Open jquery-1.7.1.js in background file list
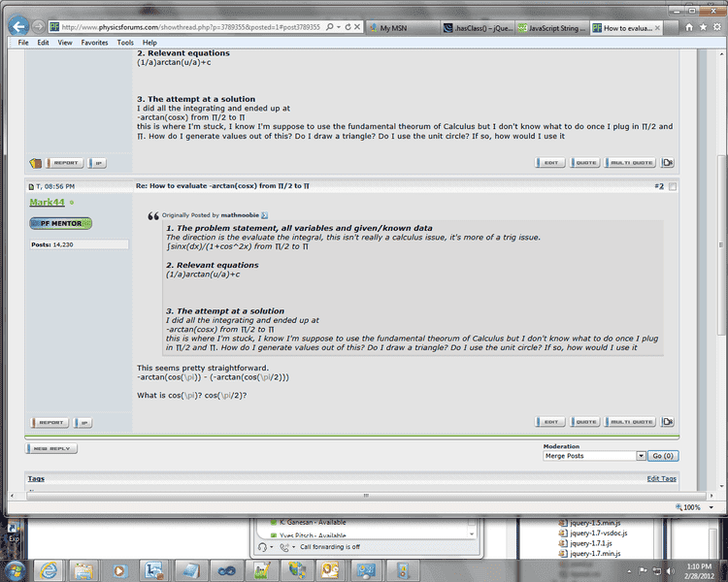The width and height of the screenshot is (728, 582). pos(590,543)
